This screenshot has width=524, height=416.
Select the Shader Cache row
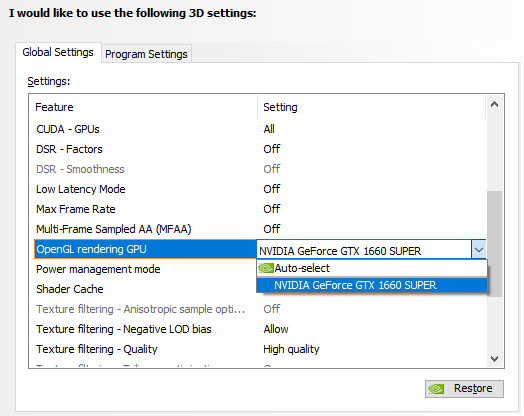pyautogui.click(x=145, y=289)
